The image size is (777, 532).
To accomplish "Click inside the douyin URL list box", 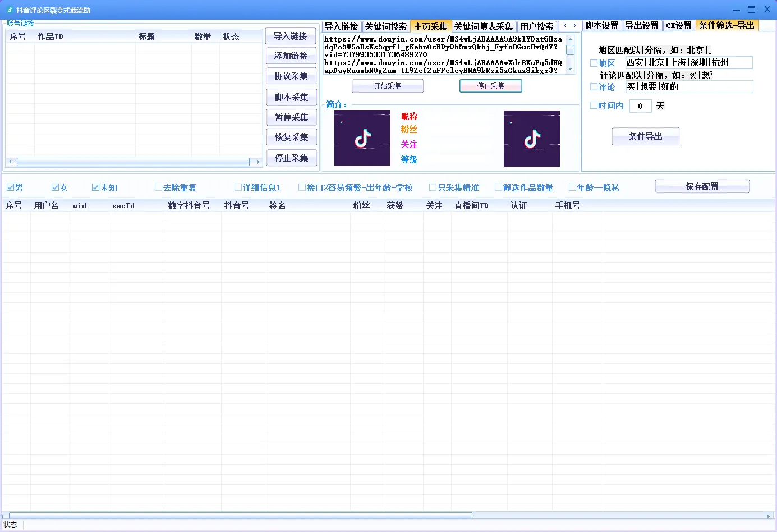I will coord(443,54).
